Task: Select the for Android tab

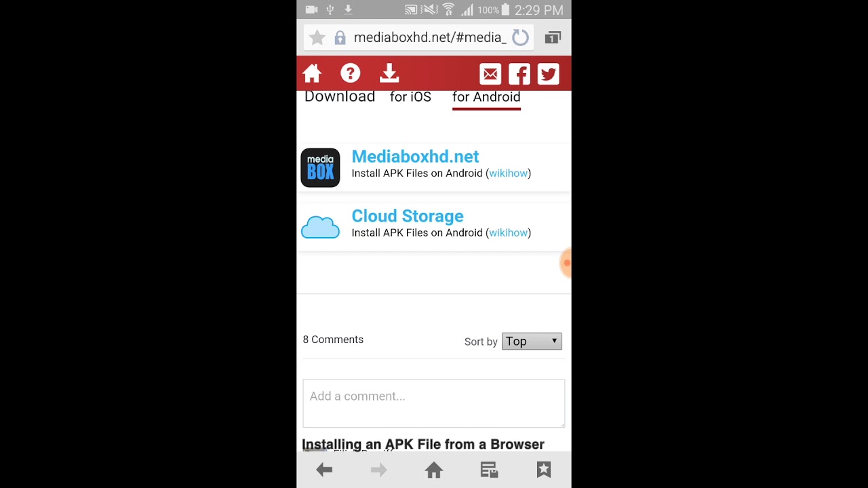Action: tap(486, 97)
